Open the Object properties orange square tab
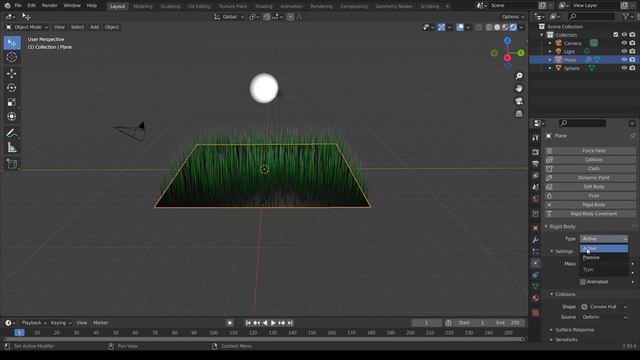640x360 pixels. click(536, 228)
